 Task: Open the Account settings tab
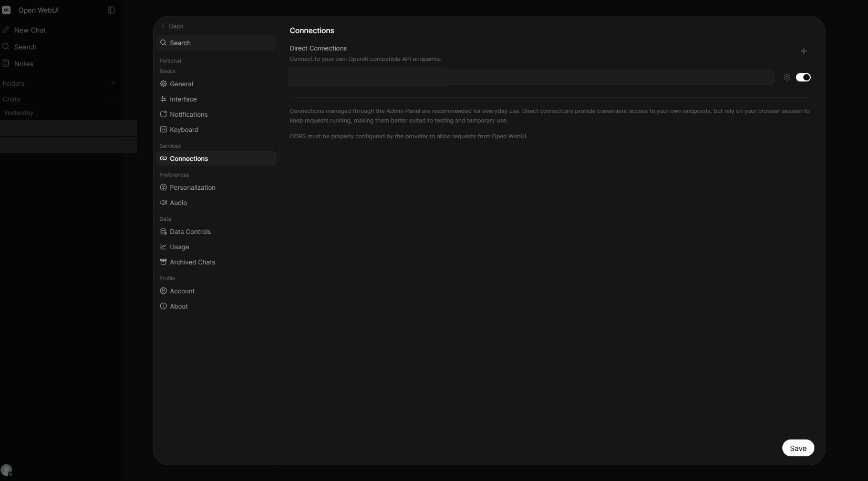click(x=216, y=291)
